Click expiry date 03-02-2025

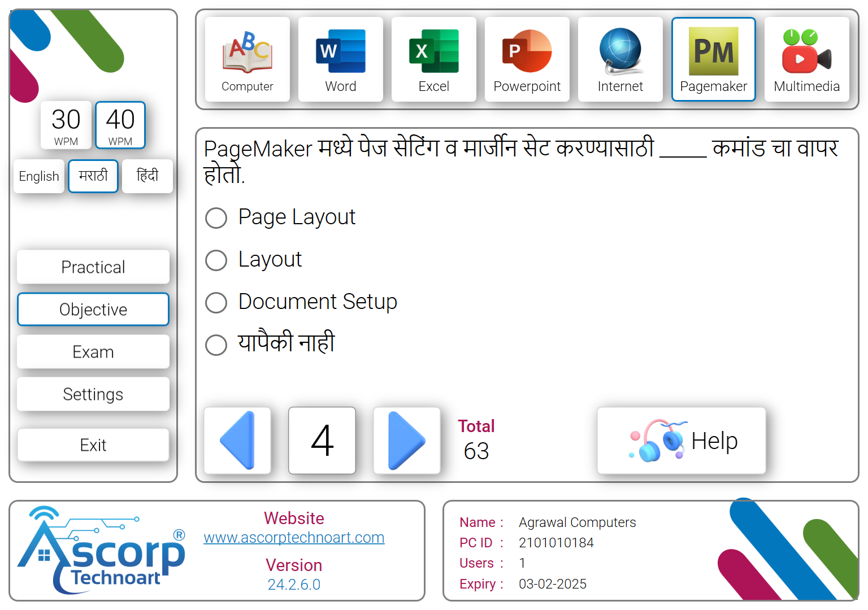click(x=553, y=584)
